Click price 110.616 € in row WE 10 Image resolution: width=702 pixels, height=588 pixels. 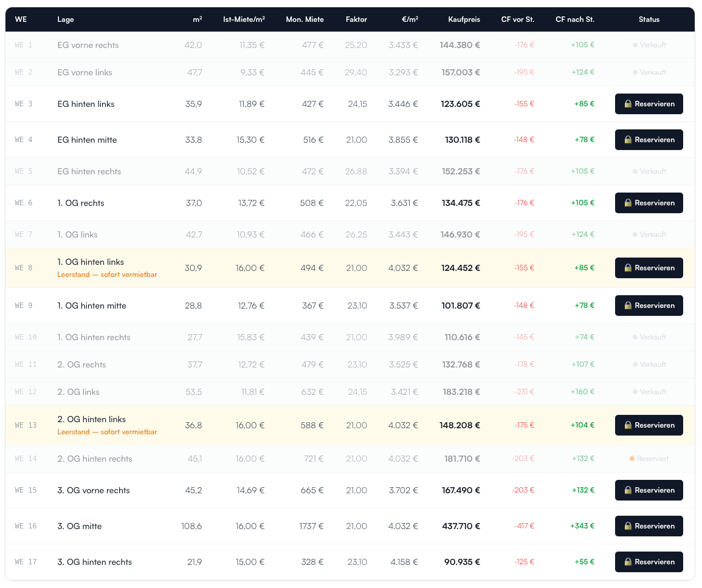pos(462,337)
